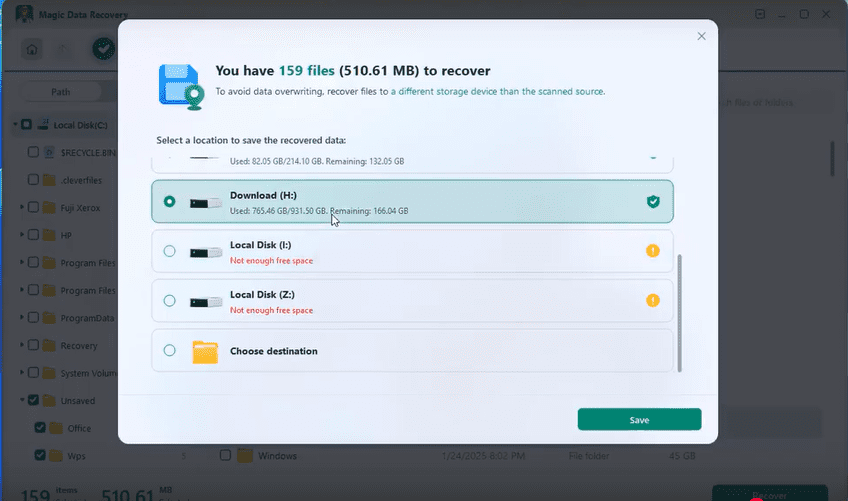Toggle the Local Disk(C:) checkbox

(26, 125)
